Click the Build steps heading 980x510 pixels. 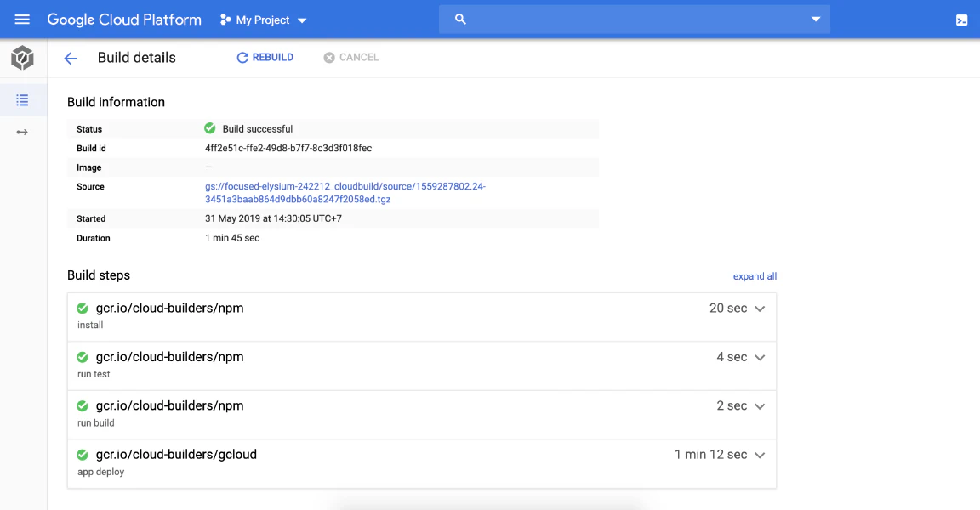pos(99,275)
